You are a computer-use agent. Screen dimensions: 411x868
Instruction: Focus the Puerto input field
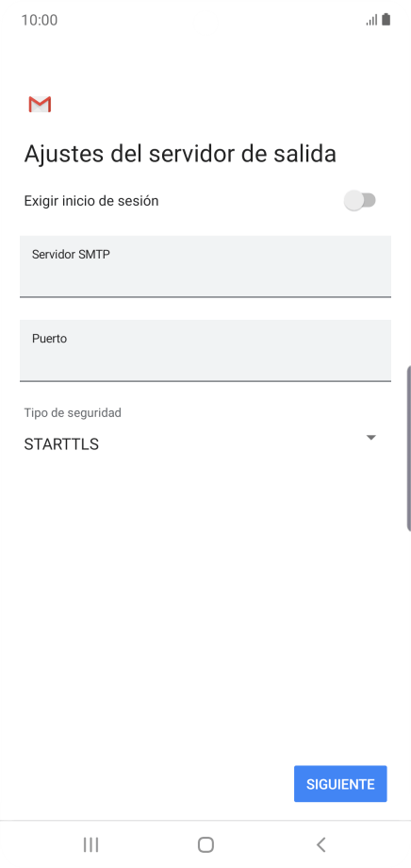pos(205,350)
